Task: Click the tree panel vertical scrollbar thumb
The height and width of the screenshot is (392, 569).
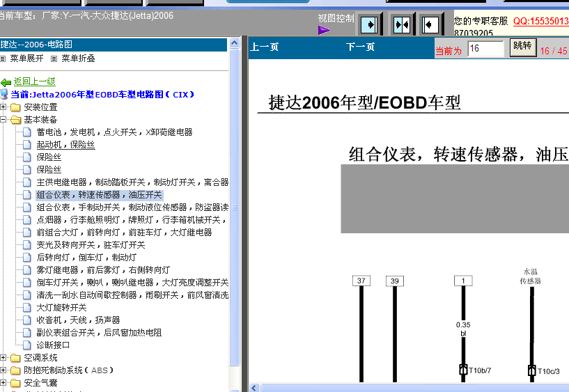Action: tap(235, 207)
